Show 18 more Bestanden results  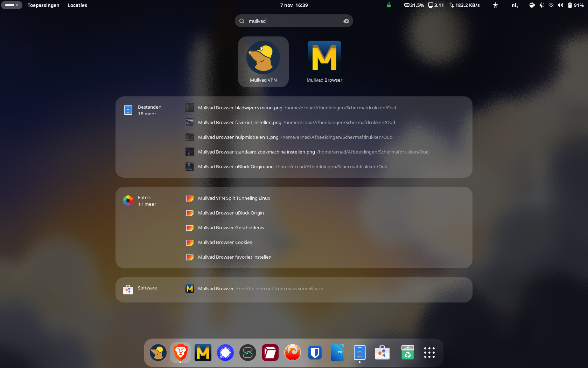tap(147, 114)
